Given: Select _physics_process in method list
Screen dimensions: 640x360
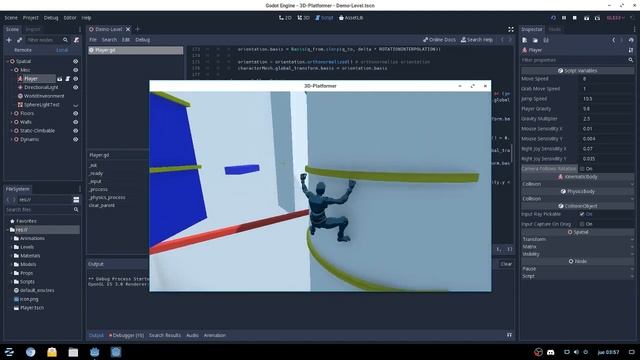Looking at the screenshot, I should pyautogui.click(x=107, y=197).
